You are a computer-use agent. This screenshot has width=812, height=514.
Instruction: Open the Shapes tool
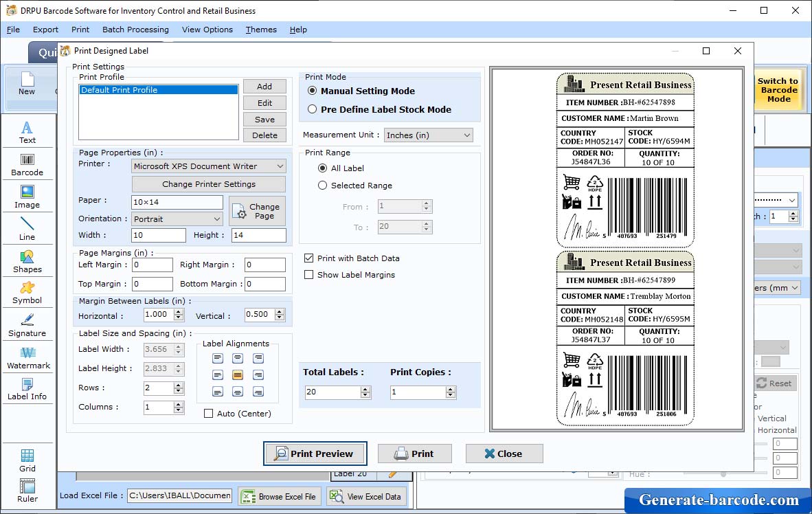click(x=27, y=262)
